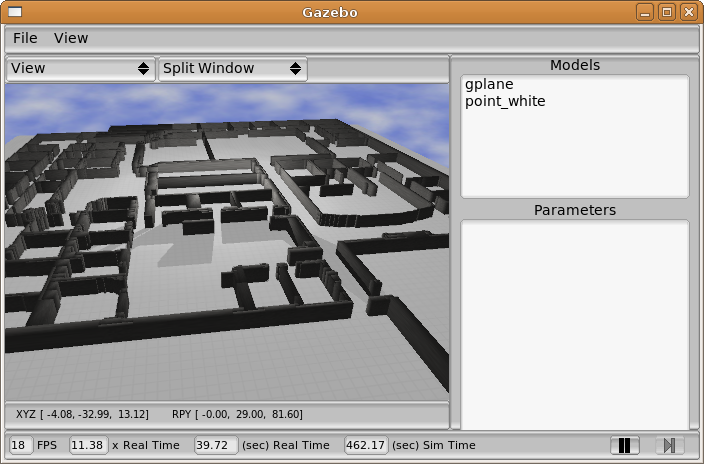704x464 pixels.
Task: Click the XYZ camera position readout
Action: tap(82, 414)
